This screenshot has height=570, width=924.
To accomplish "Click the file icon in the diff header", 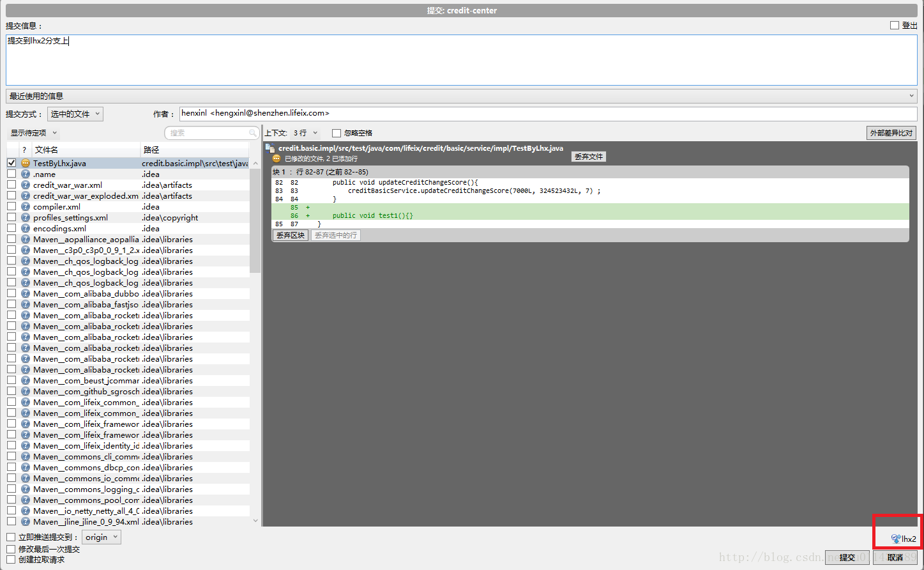I will [x=270, y=148].
